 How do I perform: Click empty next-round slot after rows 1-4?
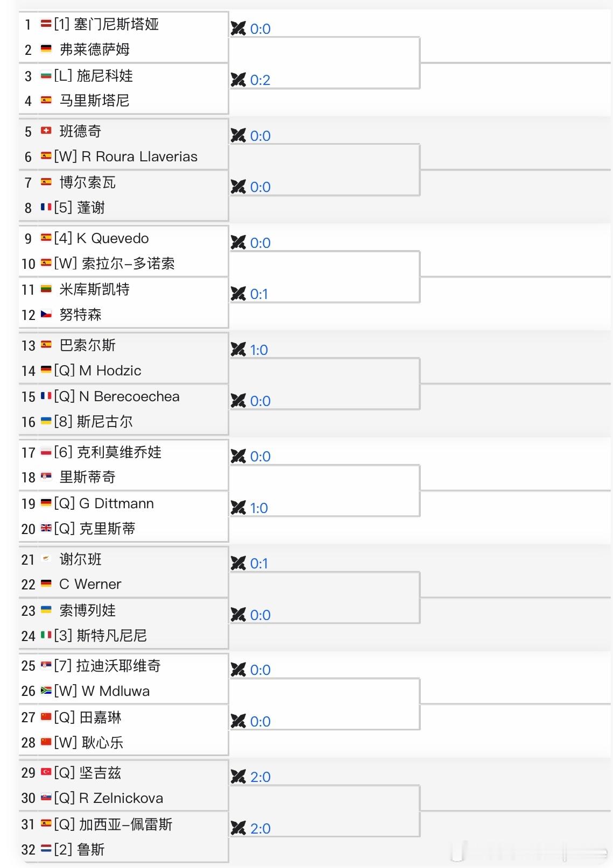point(324,62)
